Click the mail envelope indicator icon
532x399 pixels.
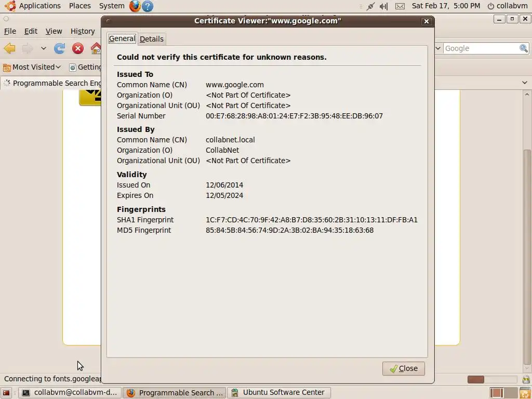point(400,6)
